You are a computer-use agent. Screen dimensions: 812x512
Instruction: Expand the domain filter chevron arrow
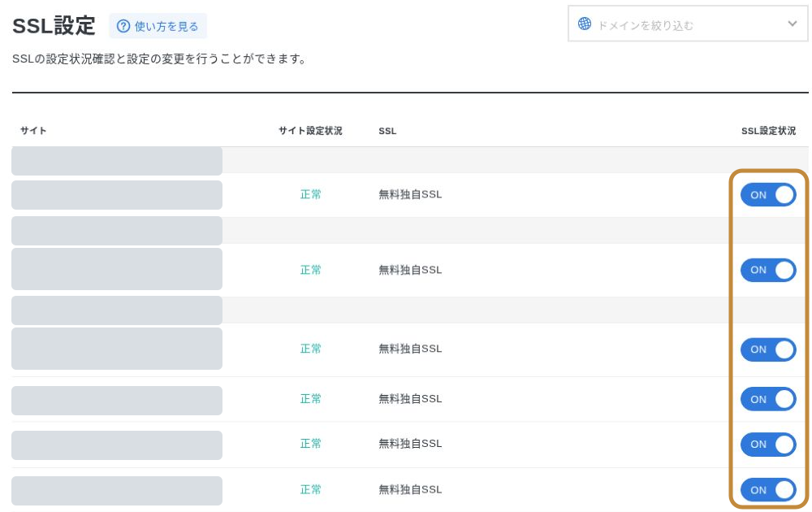pyautogui.click(x=792, y=24)
